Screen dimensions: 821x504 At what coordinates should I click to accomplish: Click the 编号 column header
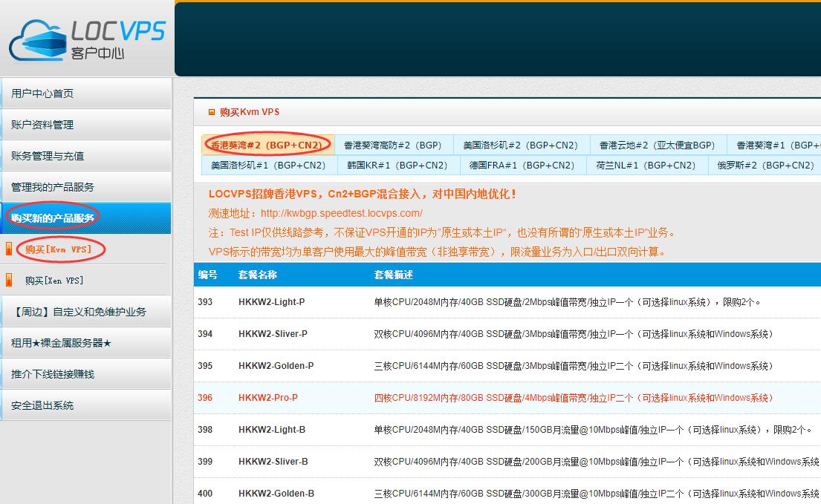(207, 275)
